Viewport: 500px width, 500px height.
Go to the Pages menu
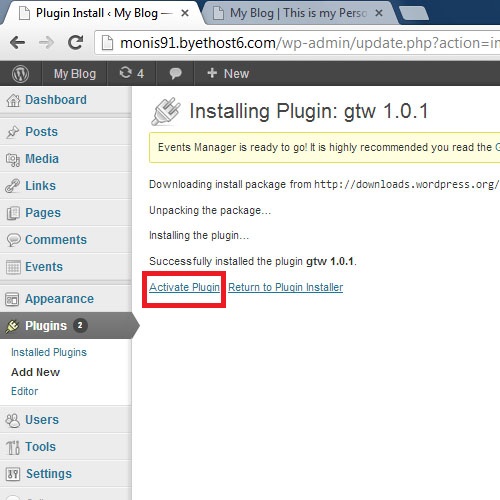click(43, 213)
